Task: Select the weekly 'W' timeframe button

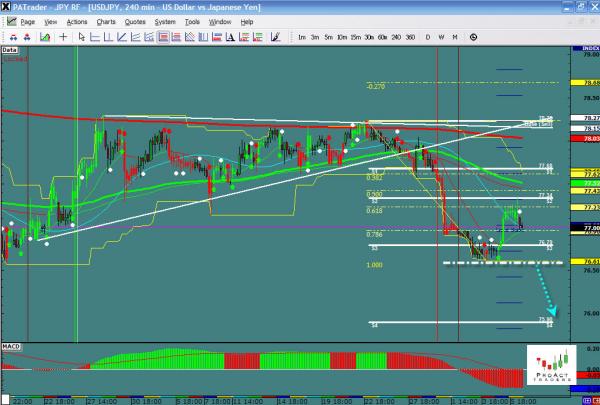Action: click(x=441, y=37)
